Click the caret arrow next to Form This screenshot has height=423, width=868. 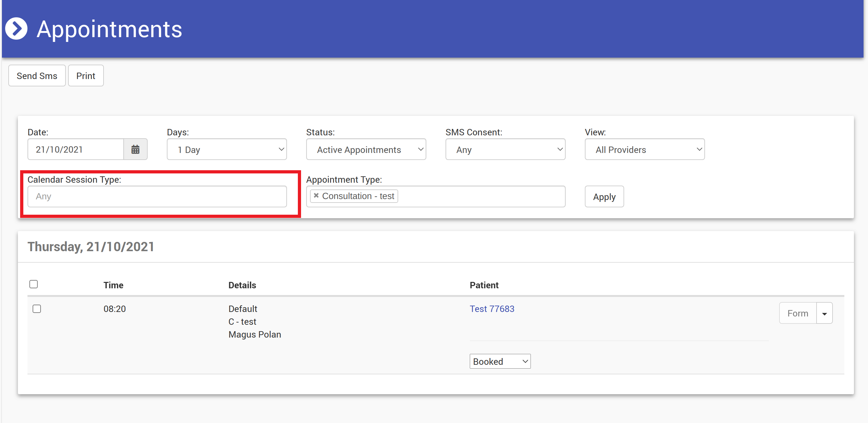824,313
